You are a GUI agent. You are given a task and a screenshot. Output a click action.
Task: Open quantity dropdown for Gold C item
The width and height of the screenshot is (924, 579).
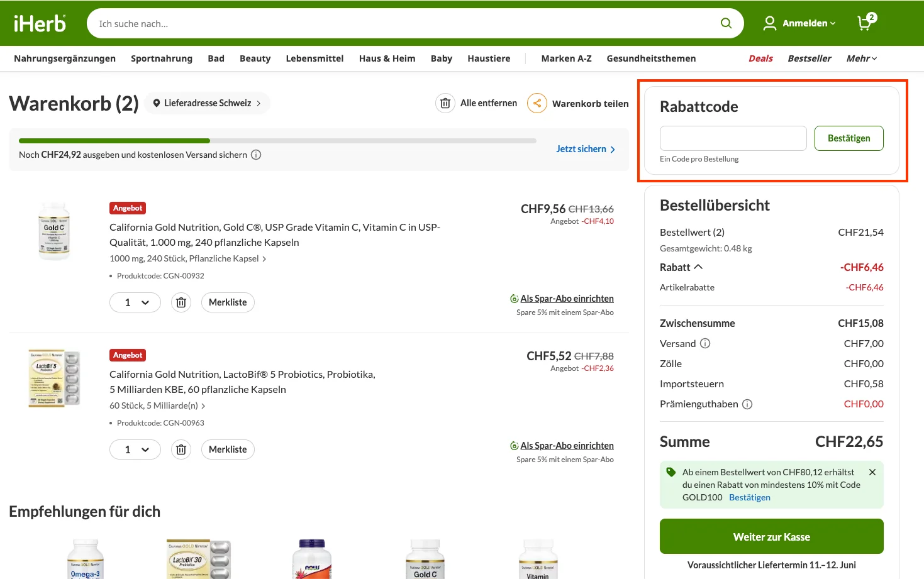[135, 302]
